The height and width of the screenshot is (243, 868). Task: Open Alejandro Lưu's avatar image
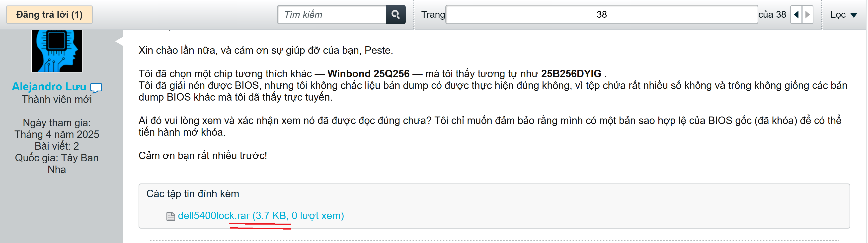point(57,51)
